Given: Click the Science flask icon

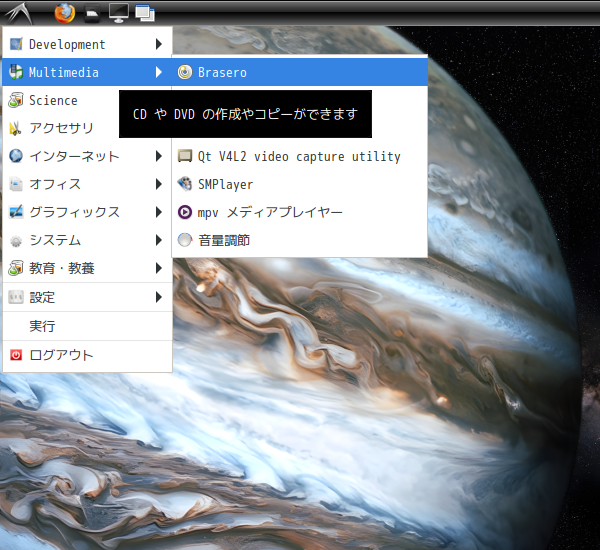Looking at the screenshot, I should point(16,100).
